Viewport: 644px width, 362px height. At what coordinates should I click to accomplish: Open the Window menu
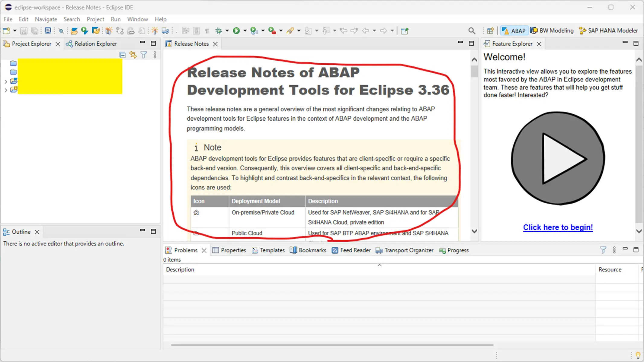pos(137,19)
